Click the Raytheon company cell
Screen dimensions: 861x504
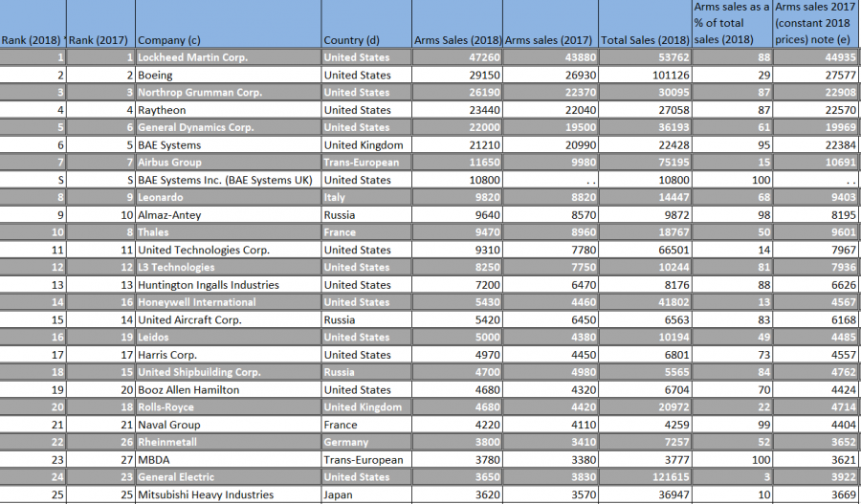coord(229,110)
